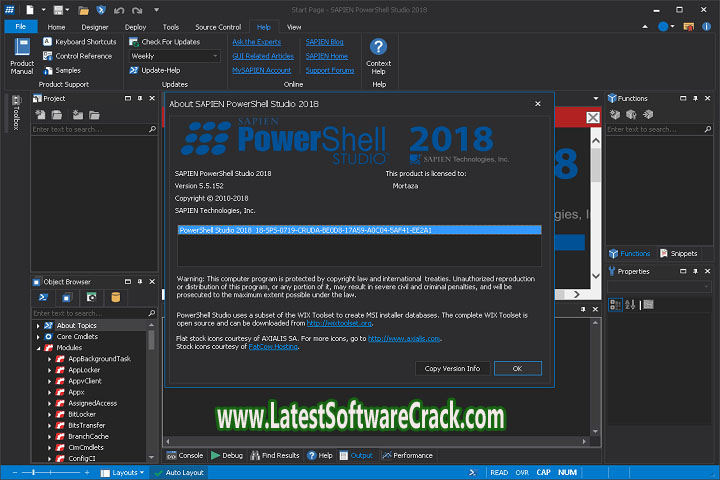Collapse the Modules tree node
The height and width of the screenshot is (480, 720).
pos(38,348)
